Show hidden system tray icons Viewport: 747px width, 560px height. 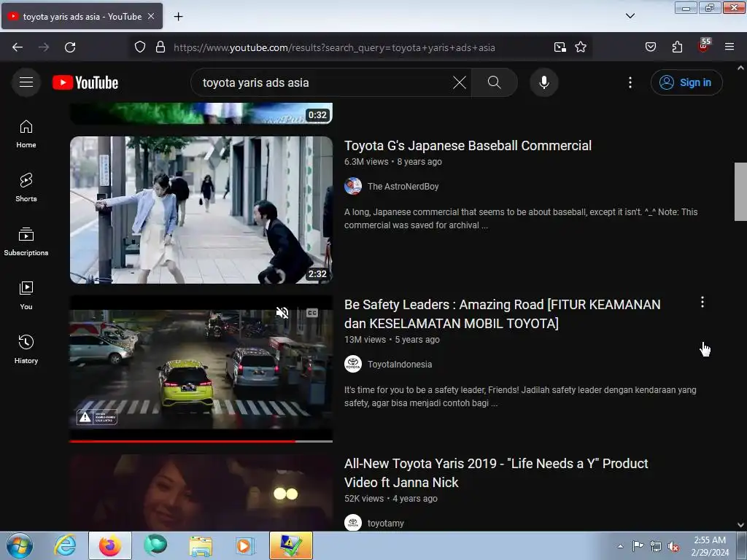point(620,546)
